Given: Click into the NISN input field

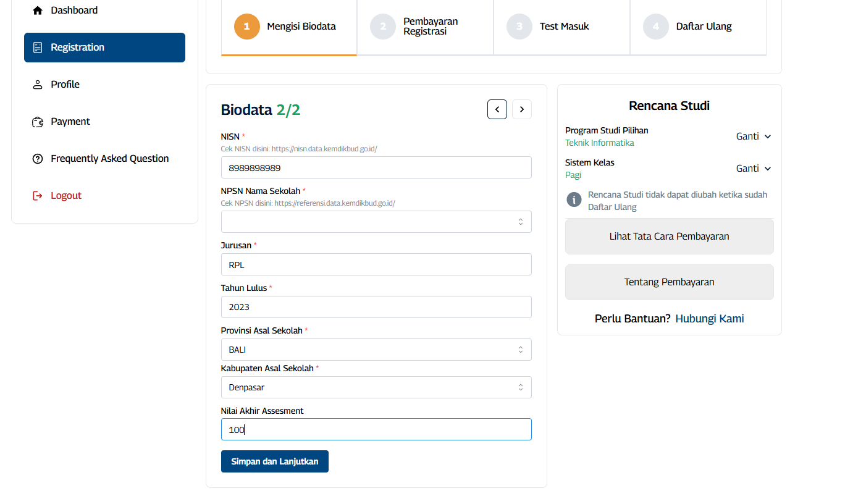Looking at the screenshot, I should coord(376,167).
